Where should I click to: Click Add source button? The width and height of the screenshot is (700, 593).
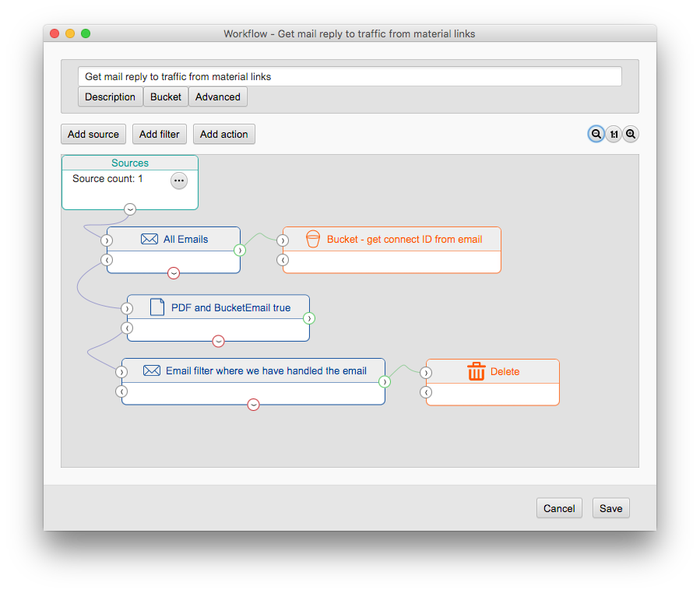[x=93, y=135]
